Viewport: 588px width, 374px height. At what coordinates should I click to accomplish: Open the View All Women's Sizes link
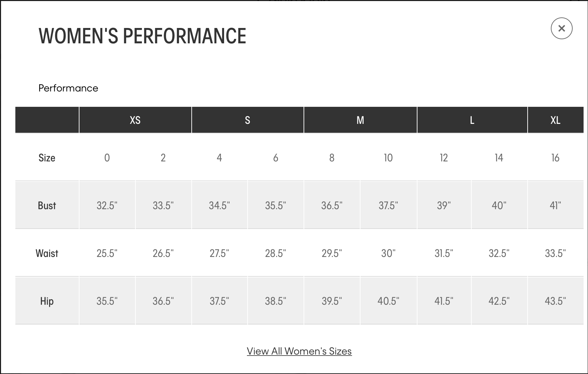coord(299,351)
